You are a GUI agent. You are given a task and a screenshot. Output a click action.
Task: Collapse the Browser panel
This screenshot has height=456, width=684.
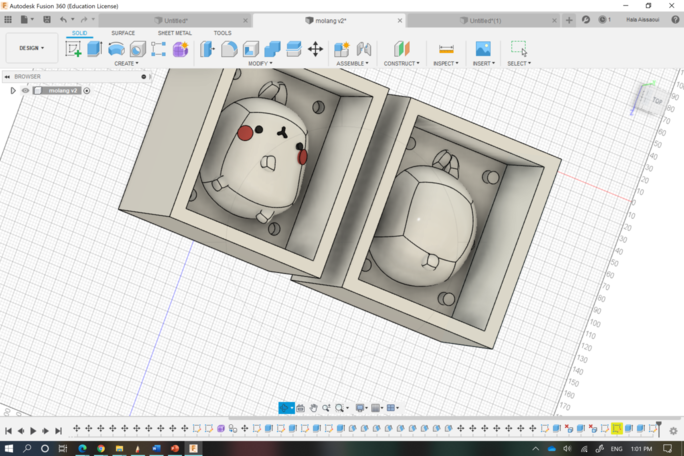point(6,76)
